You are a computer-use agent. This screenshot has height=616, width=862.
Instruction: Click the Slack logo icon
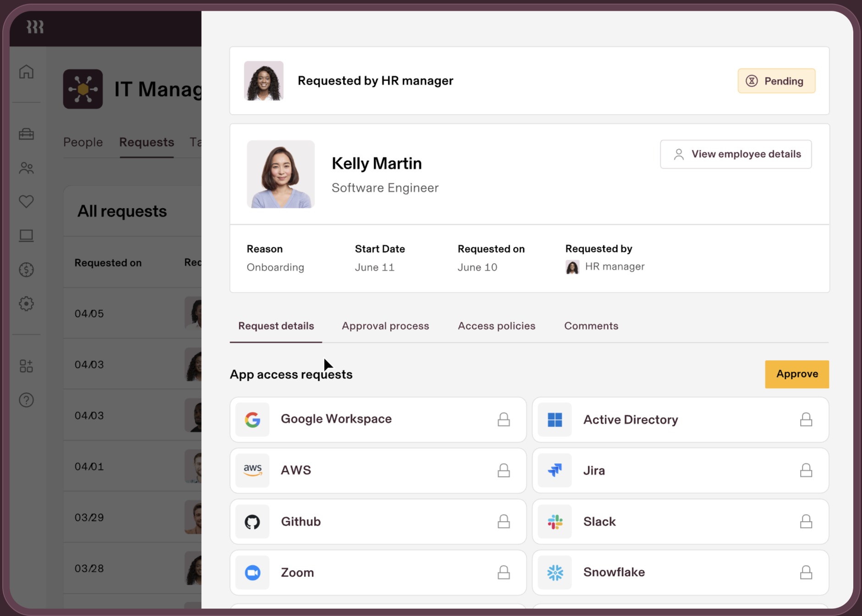click(555, 522)
